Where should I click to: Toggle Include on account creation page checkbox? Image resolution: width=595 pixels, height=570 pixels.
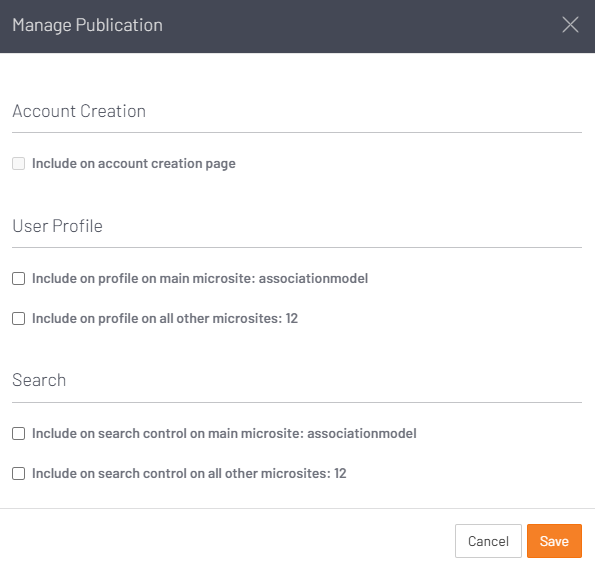coord(19,164)
